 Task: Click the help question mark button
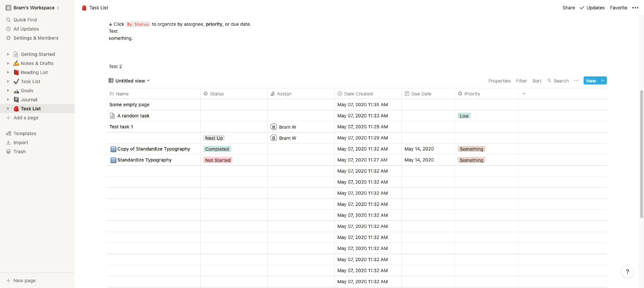pos(627,272)
